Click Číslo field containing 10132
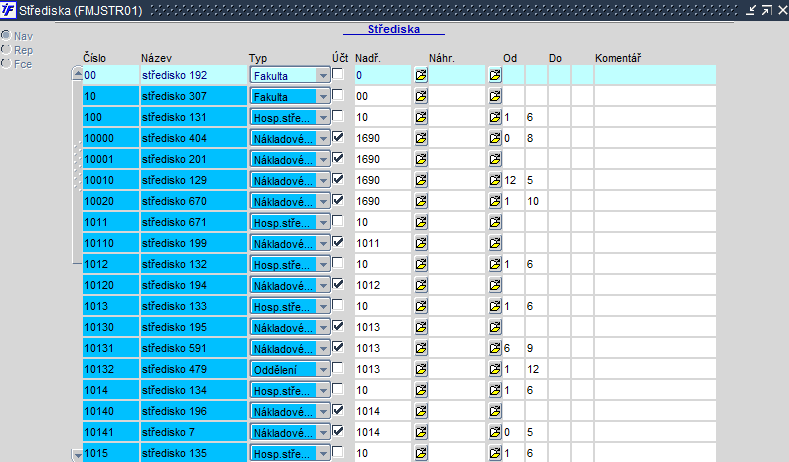Screen dimensions: 789x462 111,369
